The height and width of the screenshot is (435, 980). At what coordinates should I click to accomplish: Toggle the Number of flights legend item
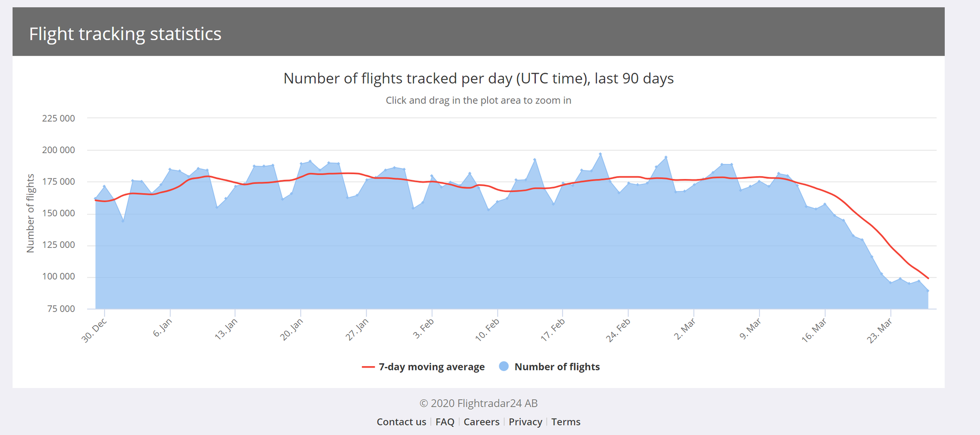click(x=557, y=367)
